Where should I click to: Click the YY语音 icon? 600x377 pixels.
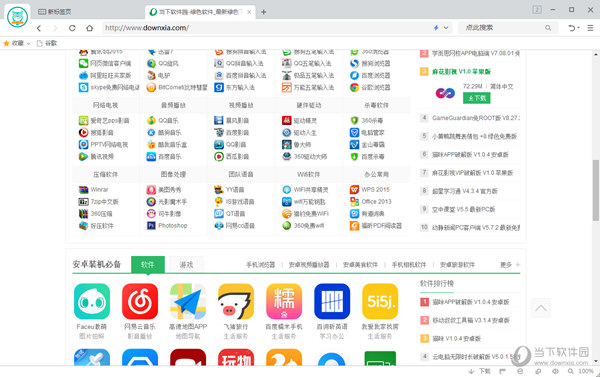[x=219, y=189]
